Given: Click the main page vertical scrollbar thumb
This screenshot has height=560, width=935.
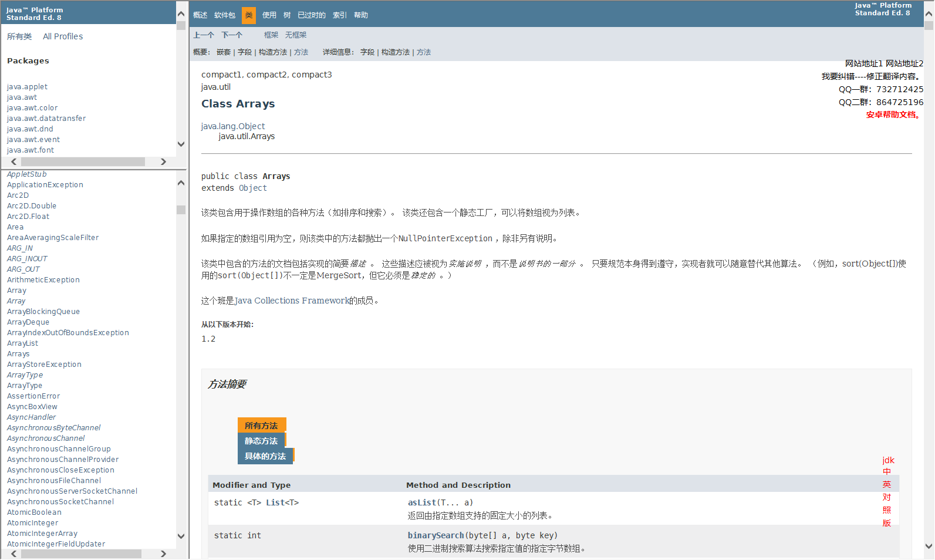Looking at the screenshot, I should tap(929, 25).
